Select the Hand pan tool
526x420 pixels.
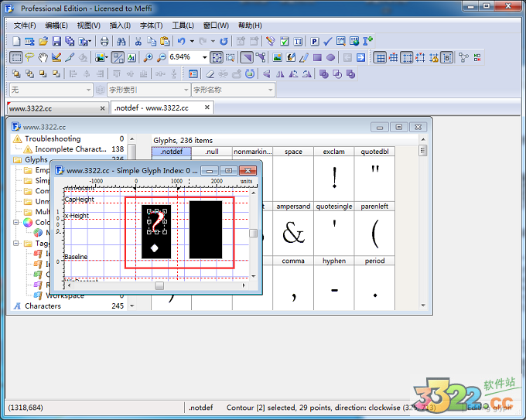43,57
